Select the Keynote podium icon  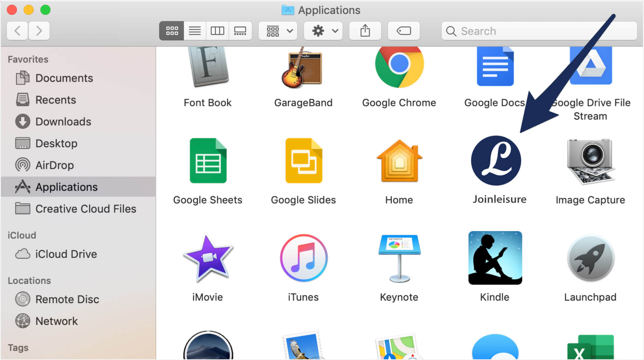399,258
